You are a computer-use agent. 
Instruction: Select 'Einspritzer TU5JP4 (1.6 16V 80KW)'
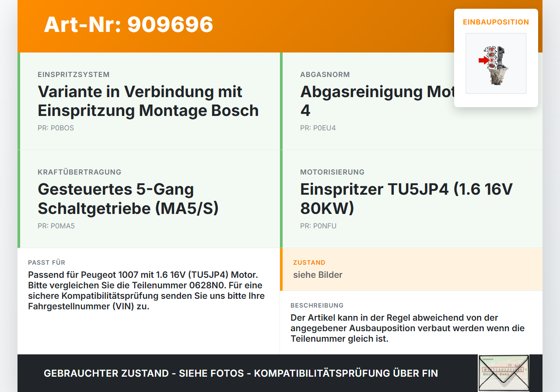point(406,199)
